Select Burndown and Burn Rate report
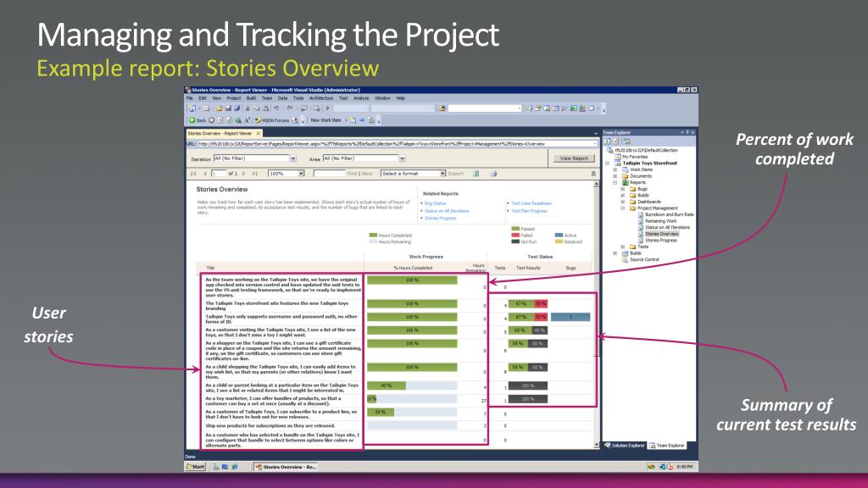Viewport: 868px width, 488px height. [669, 214]
